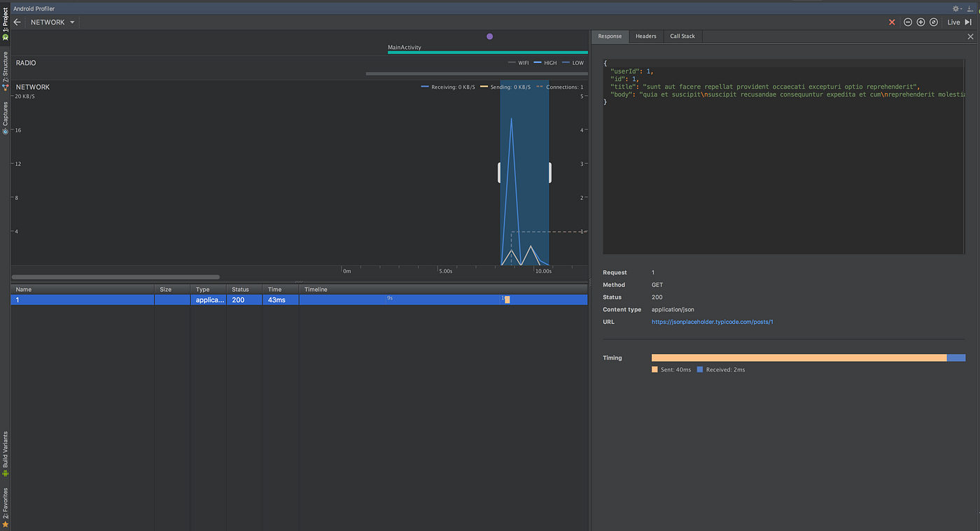
Task: End the profiling session via red X icon
Action: click(x=892, y=22)
